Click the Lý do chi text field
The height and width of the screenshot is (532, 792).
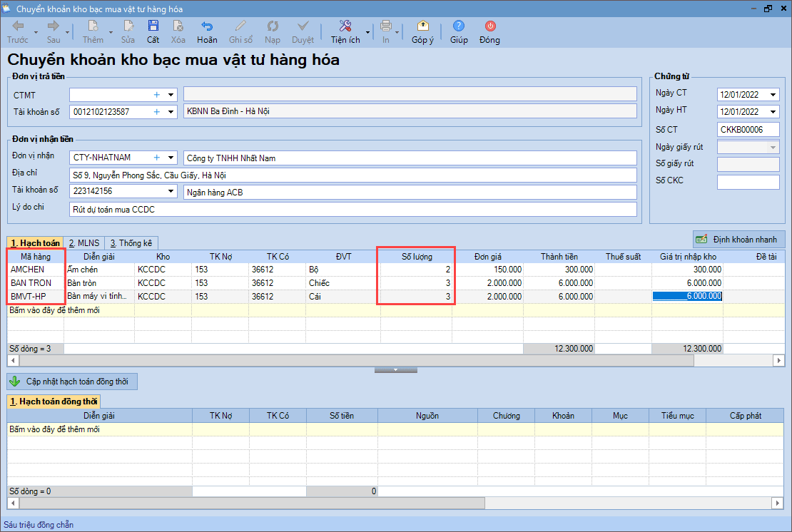coord(352,210)
